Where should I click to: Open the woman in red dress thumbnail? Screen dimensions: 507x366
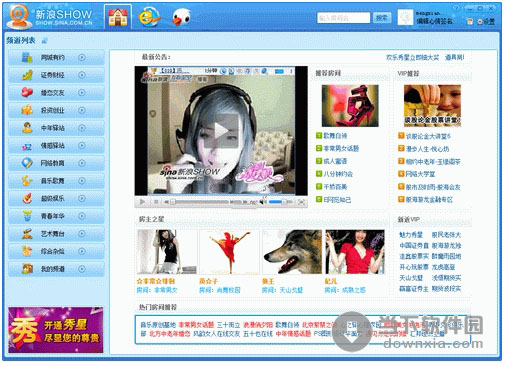click(x=355, y=252)
